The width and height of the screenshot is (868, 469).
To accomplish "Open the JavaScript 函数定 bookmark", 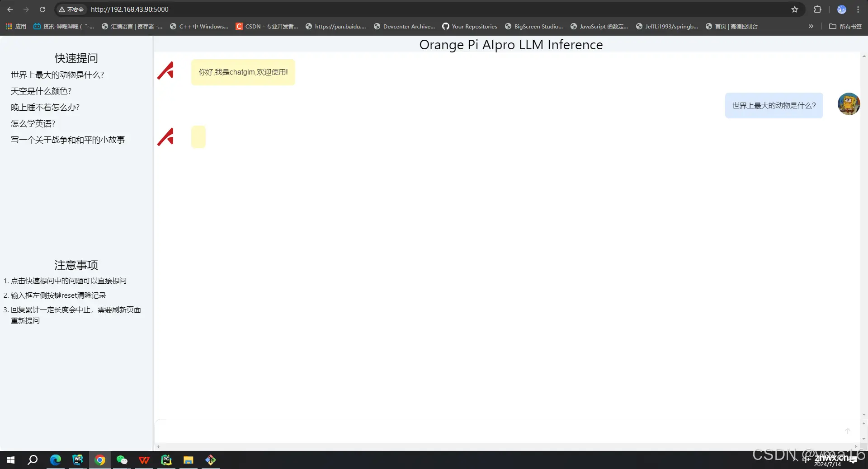I will click(599, 26).
